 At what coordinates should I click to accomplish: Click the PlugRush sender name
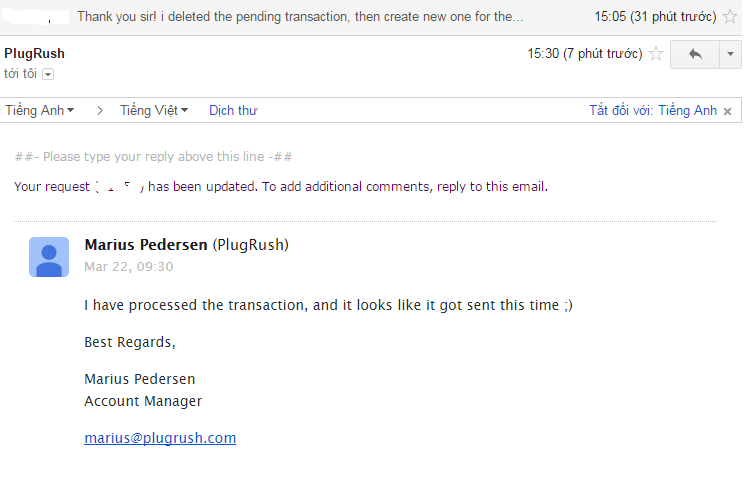(34, 53)
